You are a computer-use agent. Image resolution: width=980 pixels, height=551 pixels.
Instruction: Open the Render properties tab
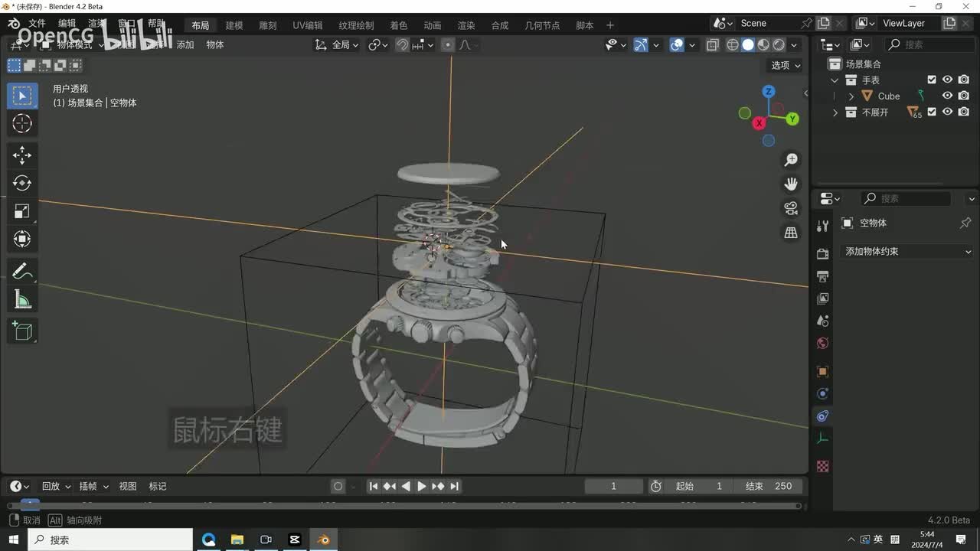point(823,253)
